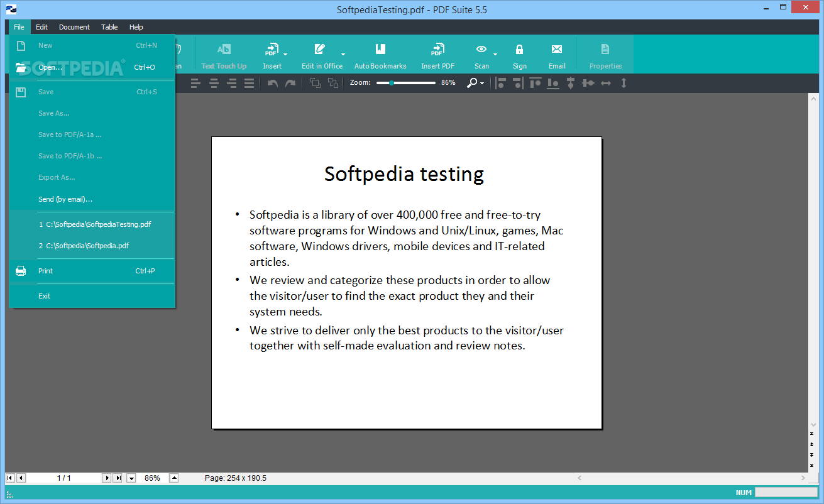Expand the Scan dropdown arrow
824x504 pixels.
pyautogui.click(x=495, y=54)
